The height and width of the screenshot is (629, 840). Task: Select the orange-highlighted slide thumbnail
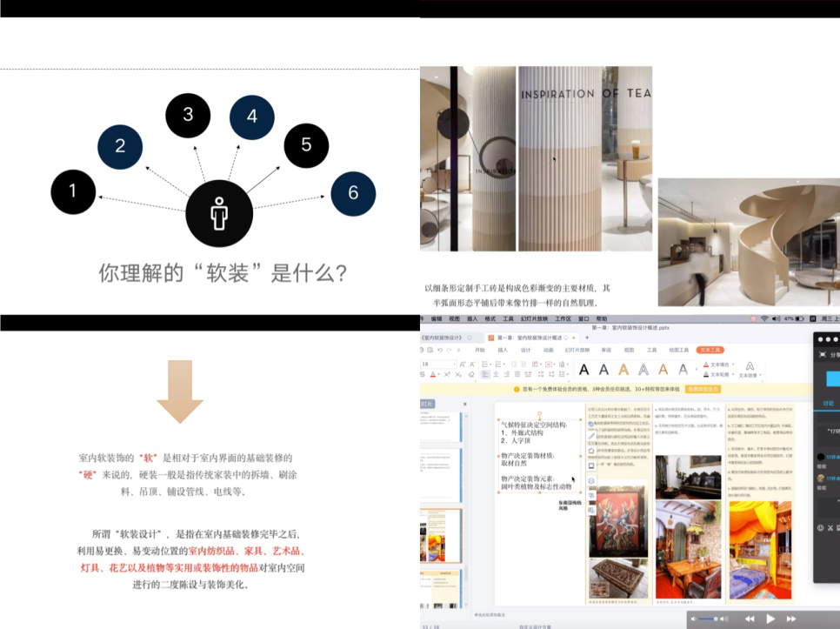point(440,536)
